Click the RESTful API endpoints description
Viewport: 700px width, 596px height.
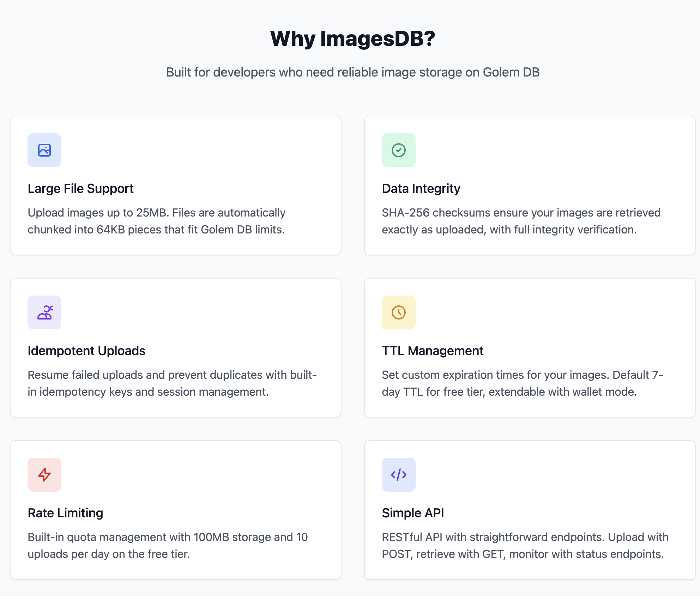tap(525, 546)
